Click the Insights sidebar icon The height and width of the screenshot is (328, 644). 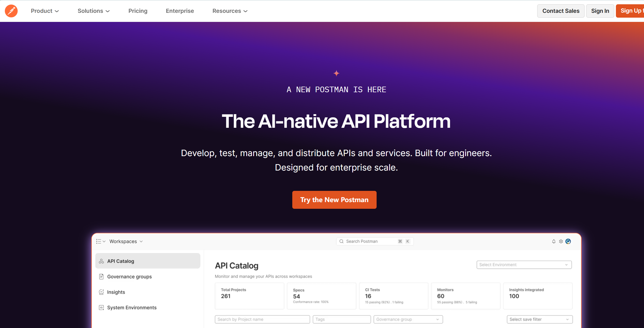click(x=101, y=292)
